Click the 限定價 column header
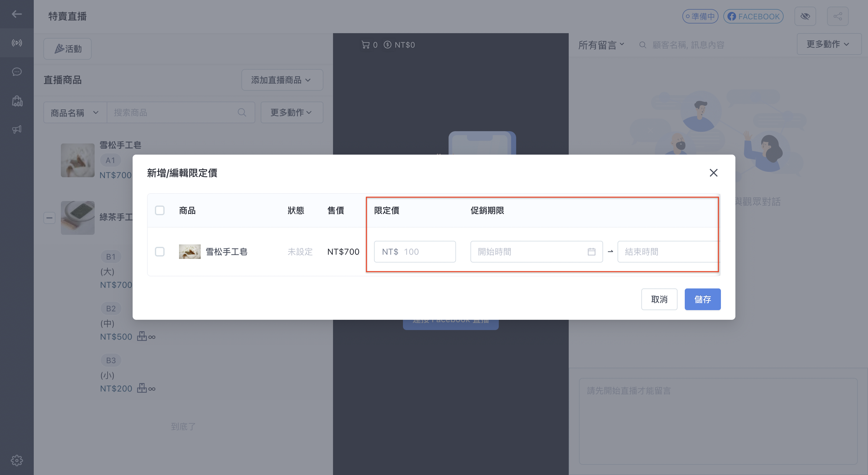Screen dimensions: 868x475 [386, 210]
